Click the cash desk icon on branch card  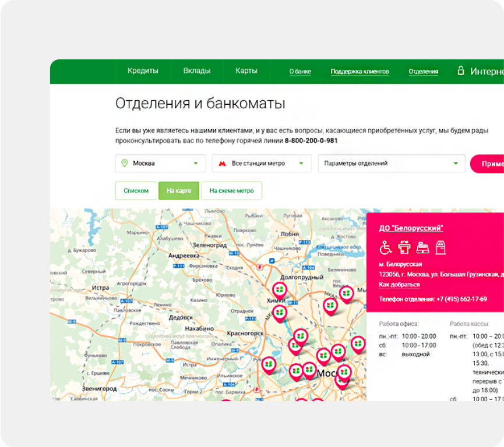point(422,249)
